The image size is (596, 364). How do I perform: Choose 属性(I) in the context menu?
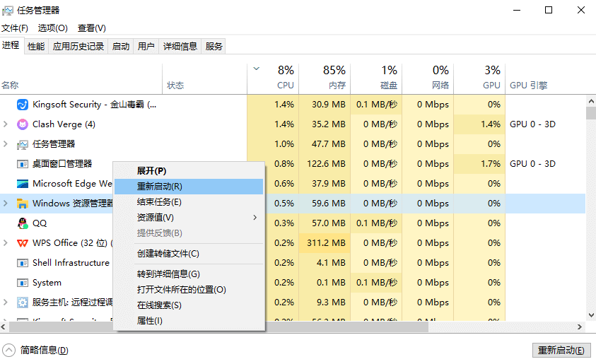click(x=189, y=321)
